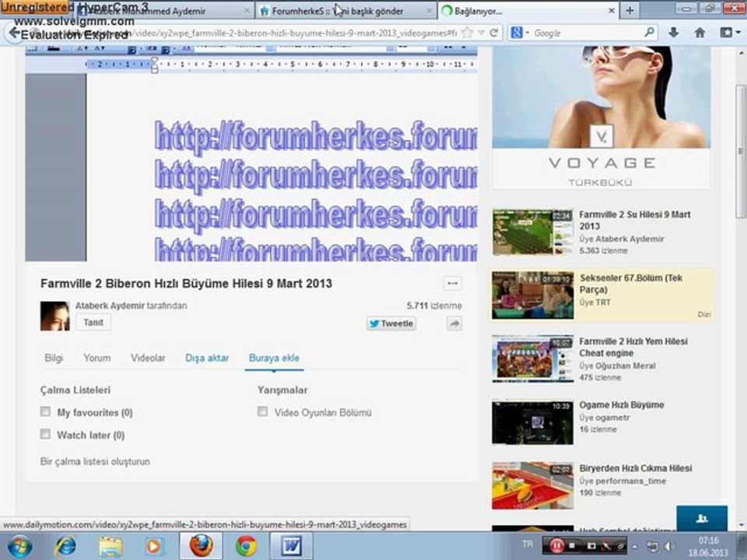
Task: Open the bookmarks menu button dropdown
Action: point(729,33)
